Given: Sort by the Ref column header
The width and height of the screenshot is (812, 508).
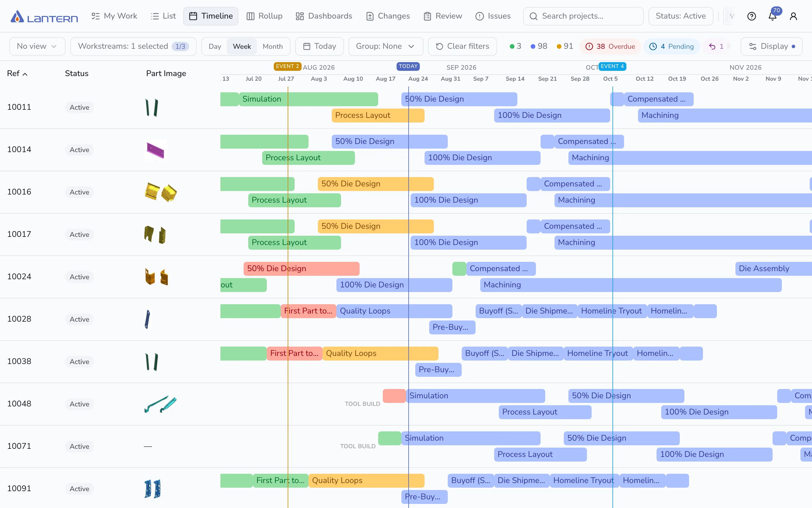Looking at the screenshot, I should point(17,73).
